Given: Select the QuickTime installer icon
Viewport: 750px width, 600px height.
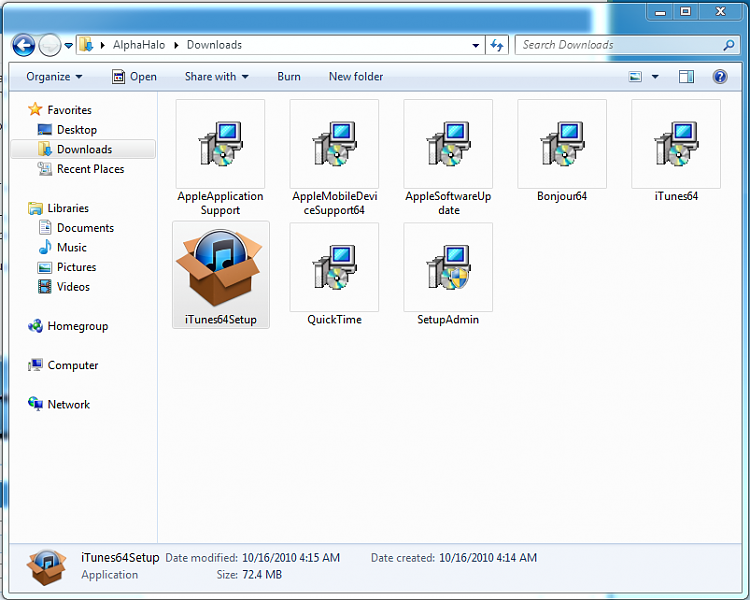Looking at the screenshot, I should [x=334, y=267].
